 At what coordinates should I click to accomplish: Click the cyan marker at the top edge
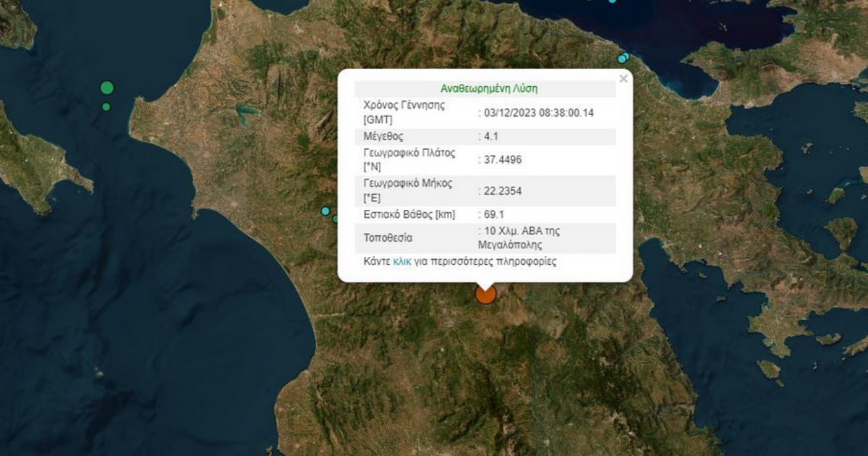(x=612, y=1)
